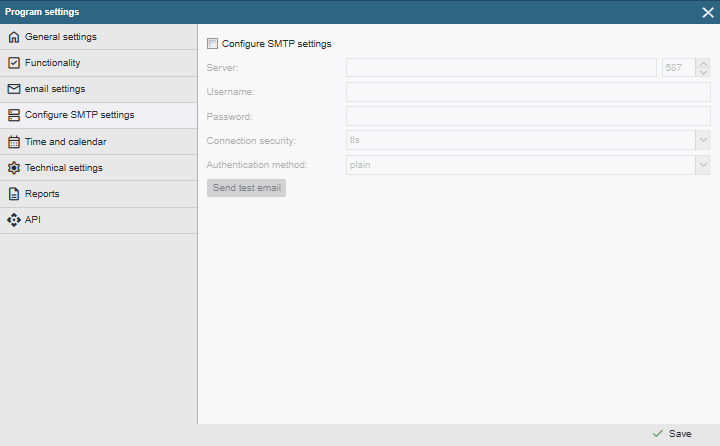The height and width of the screenshot is (446, 720).
Task: Close the Program settings dialog
Action: pyautogui.click(x=708, y=12)
